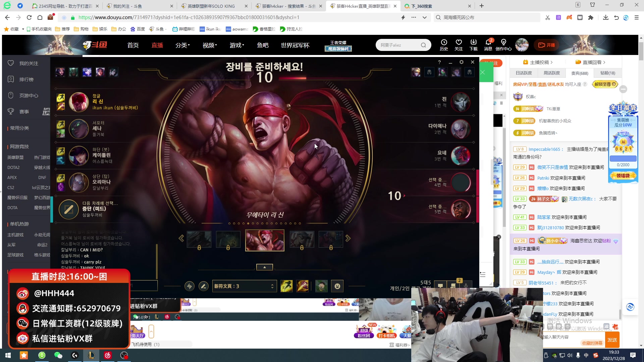Toggle microphone mute icon in League client
The image size is (644, 362).
click(x=466, y=286)
